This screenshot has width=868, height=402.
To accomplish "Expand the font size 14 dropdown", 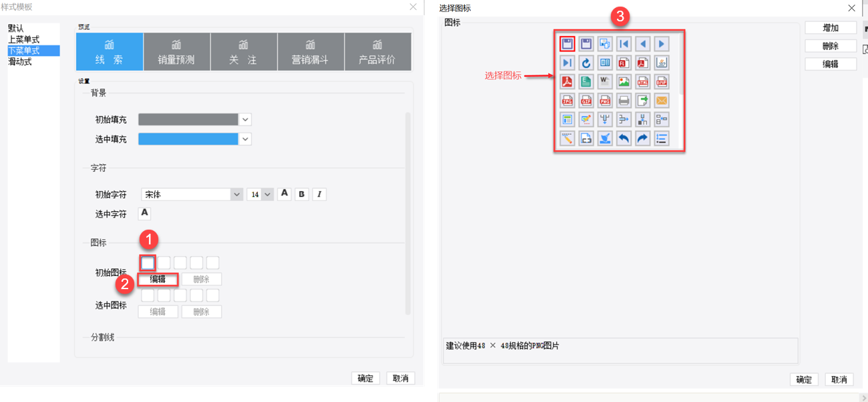I will 268,194.
